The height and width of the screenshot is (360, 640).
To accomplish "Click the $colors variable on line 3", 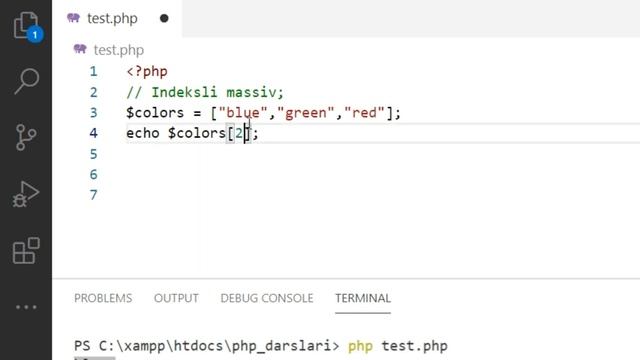I will 155,113.
